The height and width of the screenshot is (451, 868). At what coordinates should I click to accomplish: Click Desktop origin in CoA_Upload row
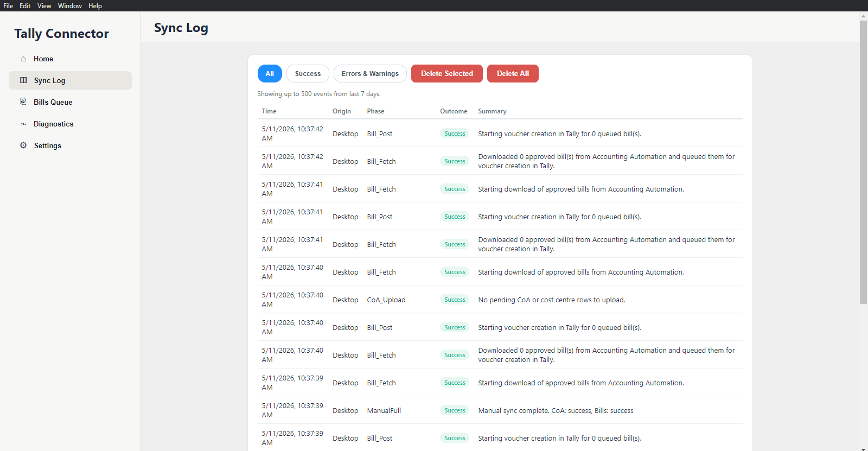click(345, 300)
